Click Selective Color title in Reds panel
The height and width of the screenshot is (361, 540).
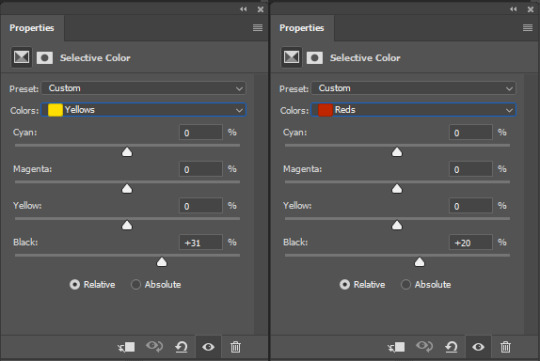(x=365, y=58)
